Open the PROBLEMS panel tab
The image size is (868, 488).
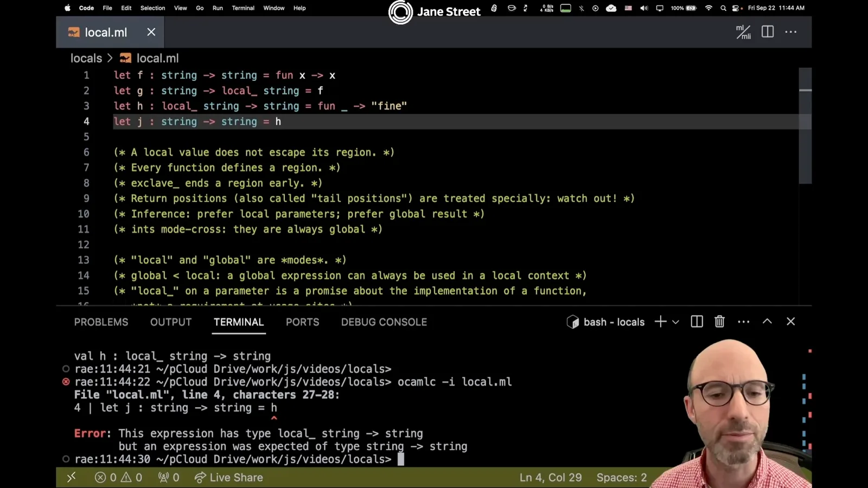pos(101,322)
